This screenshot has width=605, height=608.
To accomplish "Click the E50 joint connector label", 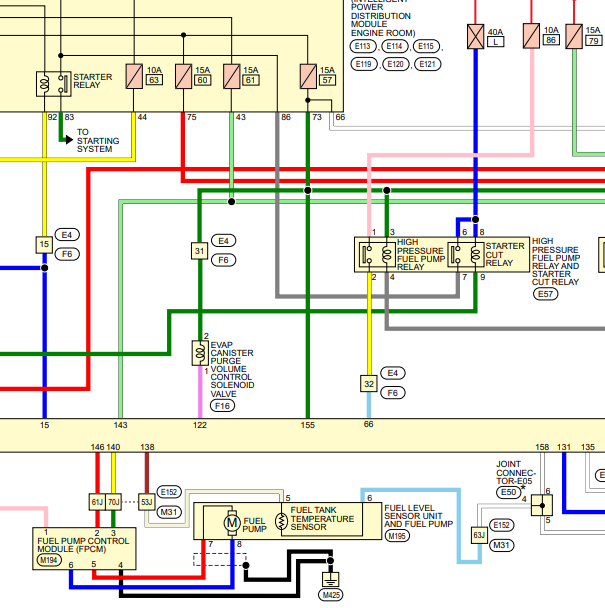I will [508, 492].
